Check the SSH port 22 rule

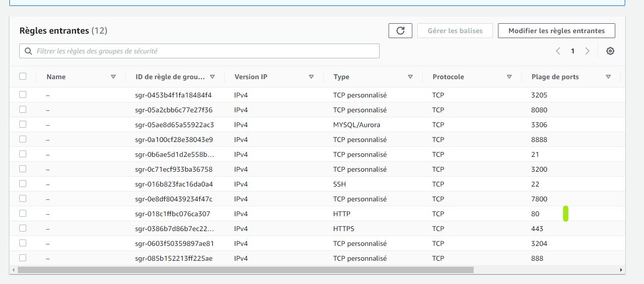(23, 184)
